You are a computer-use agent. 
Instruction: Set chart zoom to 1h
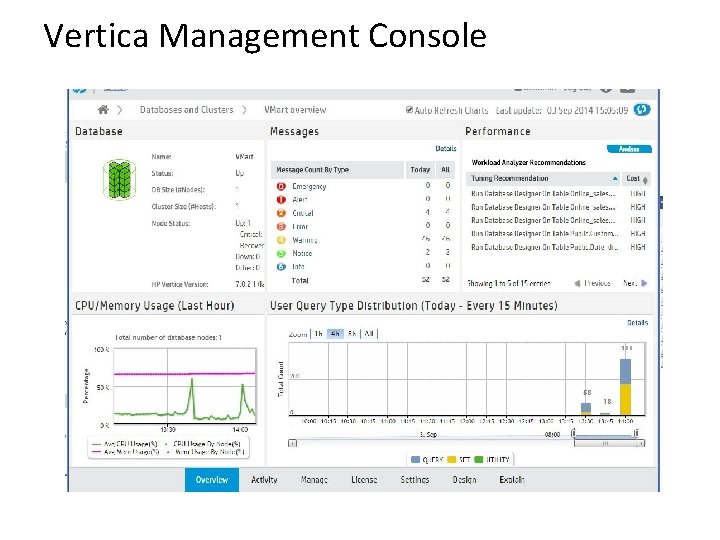coord(318,334)
